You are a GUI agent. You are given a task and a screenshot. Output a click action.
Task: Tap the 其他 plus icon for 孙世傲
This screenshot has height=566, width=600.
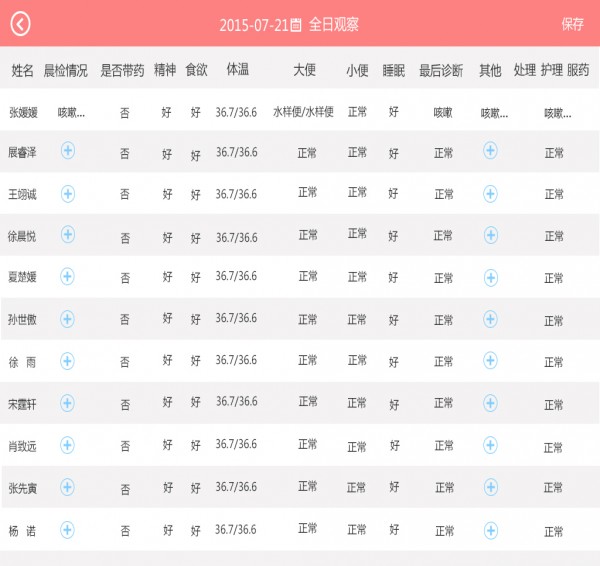(490, 319)
